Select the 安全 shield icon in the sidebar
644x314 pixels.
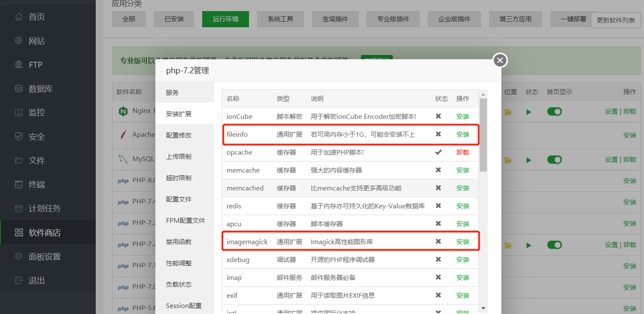(18, 136)
